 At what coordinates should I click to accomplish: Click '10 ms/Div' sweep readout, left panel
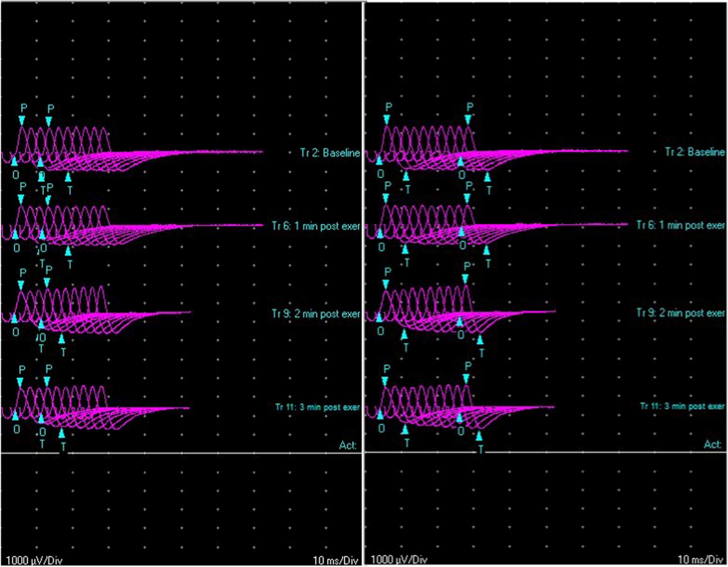[335, 560]
